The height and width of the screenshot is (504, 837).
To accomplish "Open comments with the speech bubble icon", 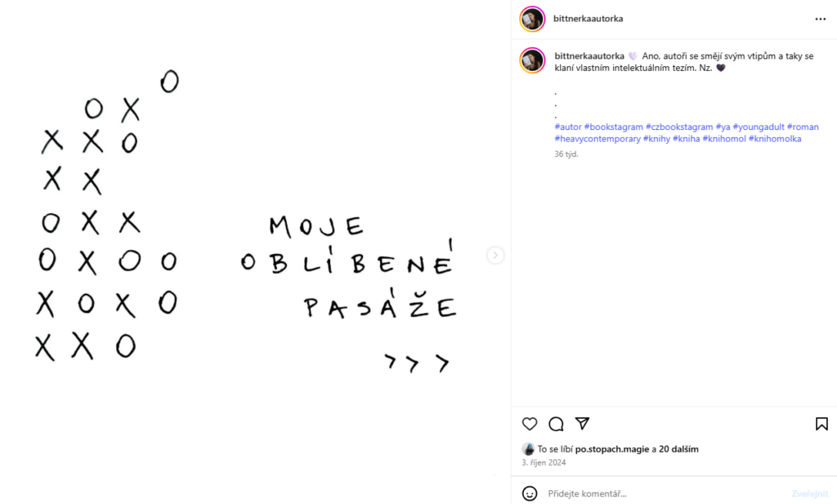I will 556,424.
